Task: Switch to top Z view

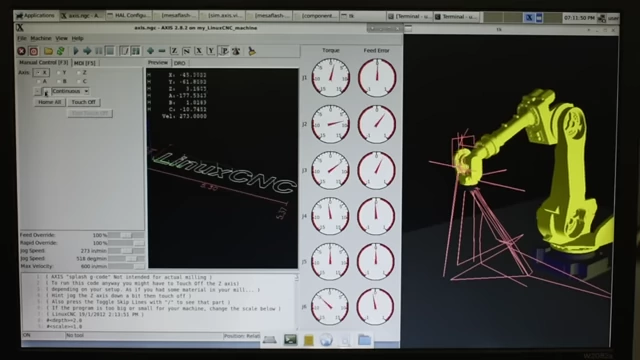Action: pyautogui.click(x=174, y=51)
